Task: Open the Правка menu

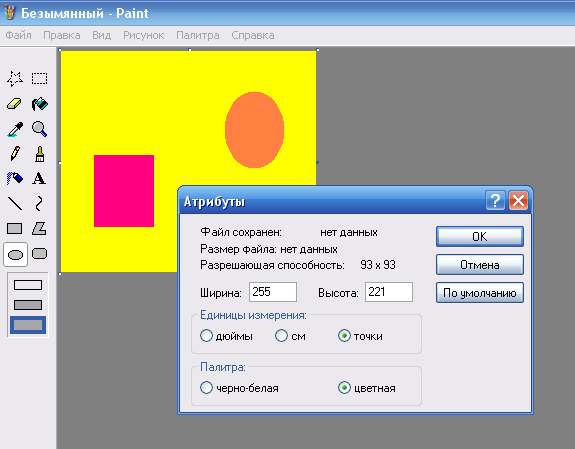Action: click(x=62, y=35)
